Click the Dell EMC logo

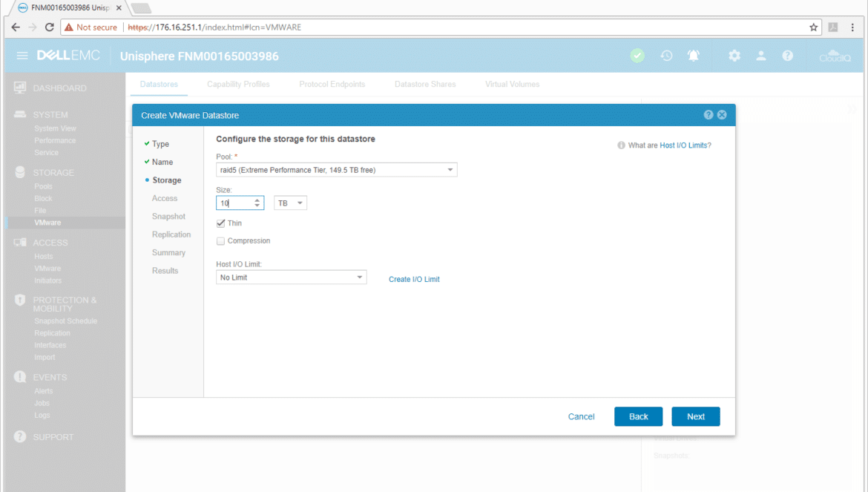[69, 56]
